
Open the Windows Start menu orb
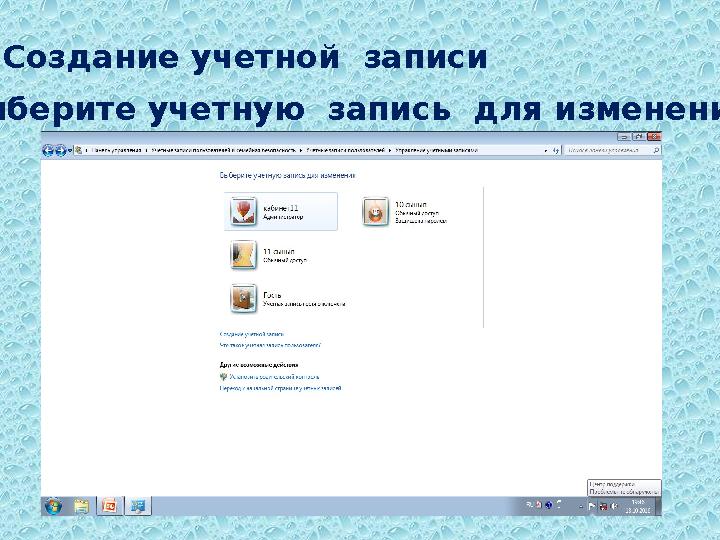coord(53,506)
